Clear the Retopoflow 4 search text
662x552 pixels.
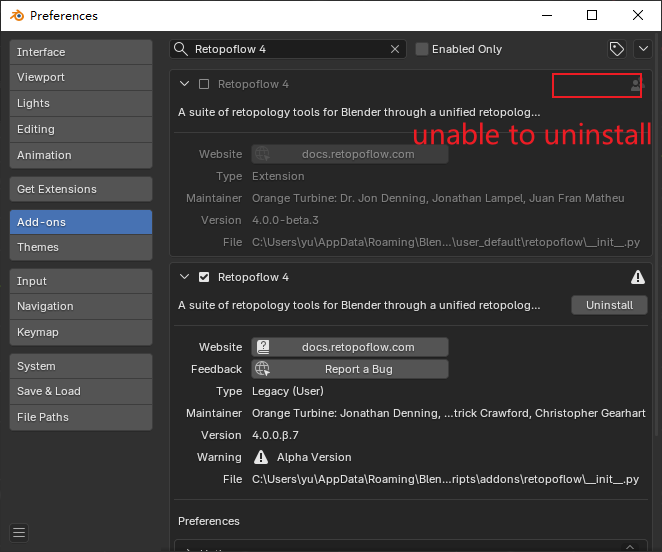point(395,49)
